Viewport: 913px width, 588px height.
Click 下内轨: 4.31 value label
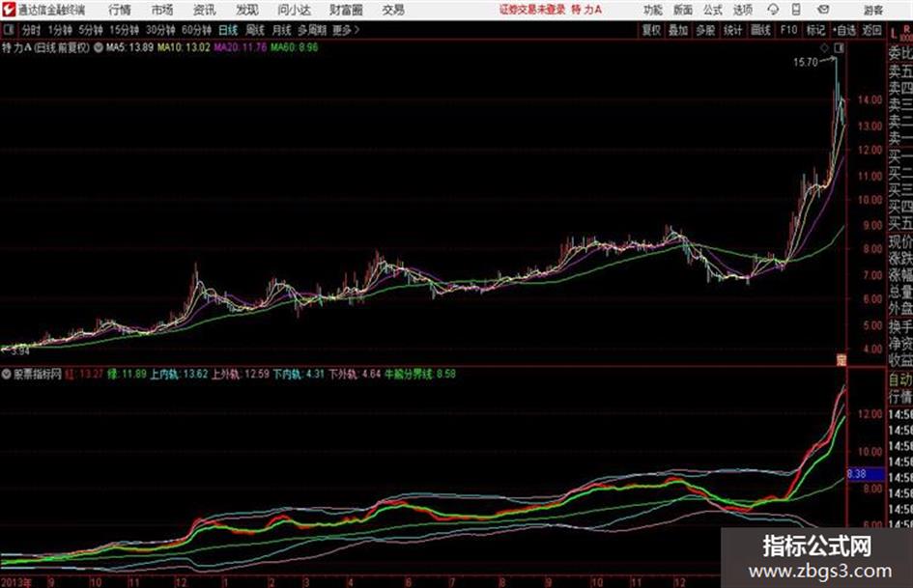(x=299, y=374)
